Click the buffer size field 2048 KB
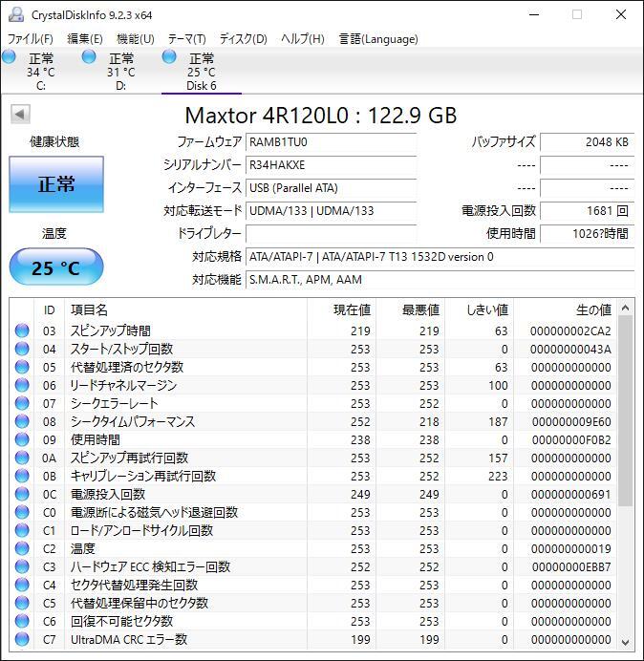The height and width of the screenshot is (661, 644). coord(587,142)
